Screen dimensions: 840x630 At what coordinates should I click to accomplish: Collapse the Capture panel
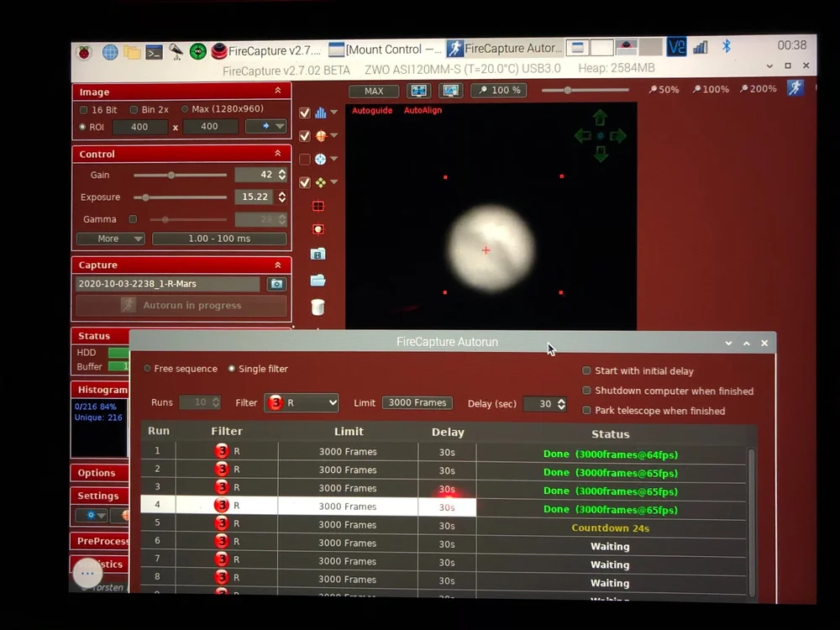coord(277,265)
